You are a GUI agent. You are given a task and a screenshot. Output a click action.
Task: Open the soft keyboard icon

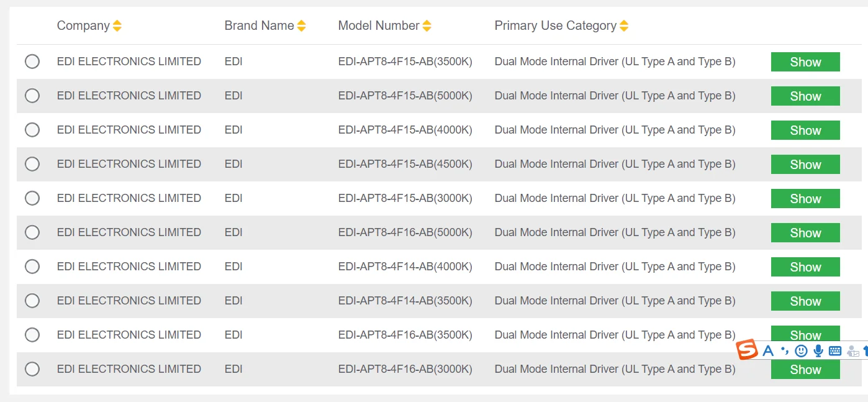tap(835, 351)
